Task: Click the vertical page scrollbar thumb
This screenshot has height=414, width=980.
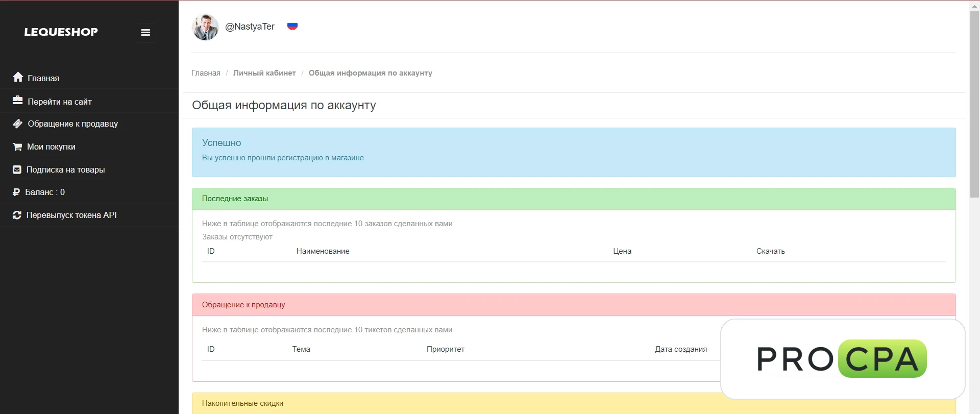Action: pos(974,105)
